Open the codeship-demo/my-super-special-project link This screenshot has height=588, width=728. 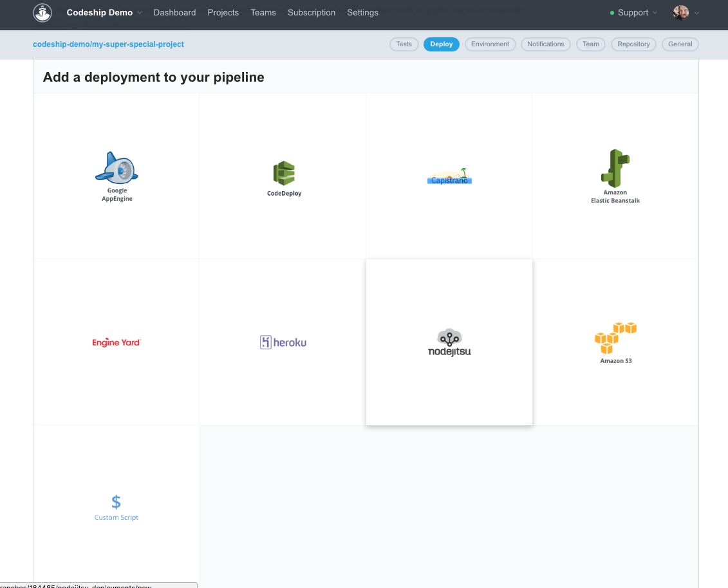coord(108,44)
